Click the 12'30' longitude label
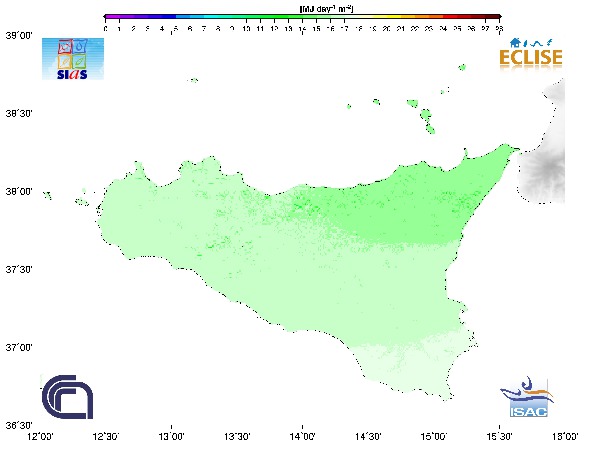The height and width of the screenshot is (450, 600). [x=106, y=437]
